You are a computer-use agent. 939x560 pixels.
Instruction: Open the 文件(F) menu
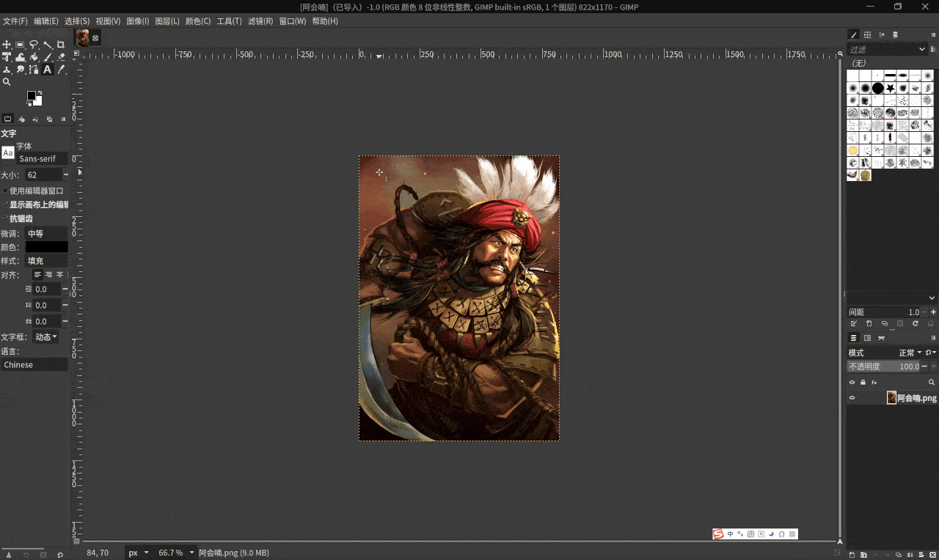[x=15, y=21]
